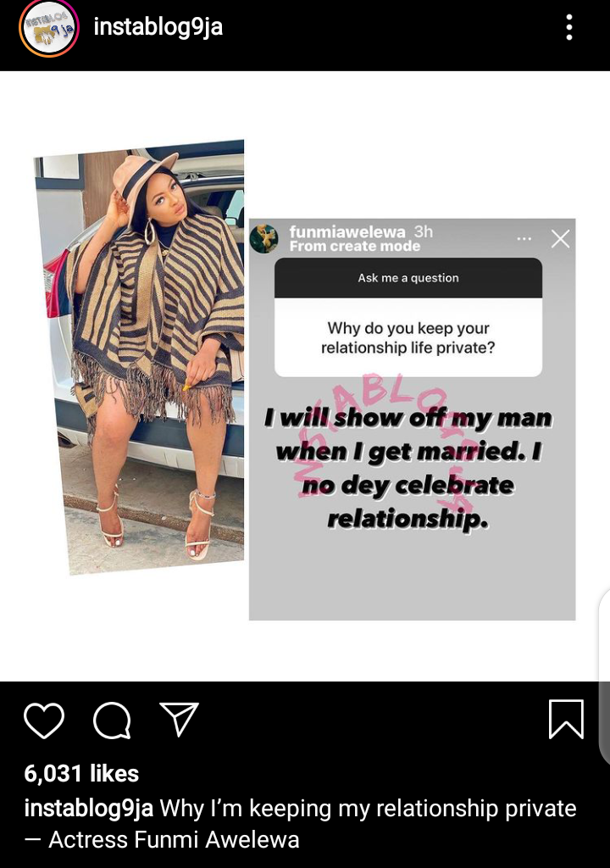Tap the instablog9ja username in the header
610x868 pixels.
pos(158,26)
